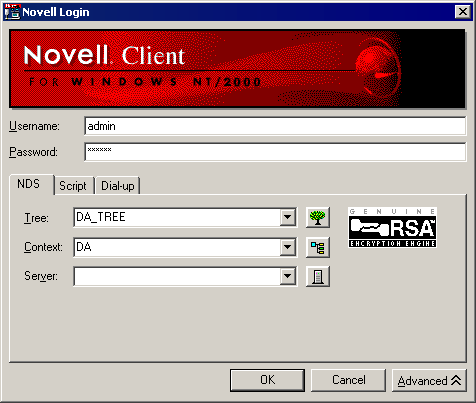Click the Tree label

click(x=36, y=218)
